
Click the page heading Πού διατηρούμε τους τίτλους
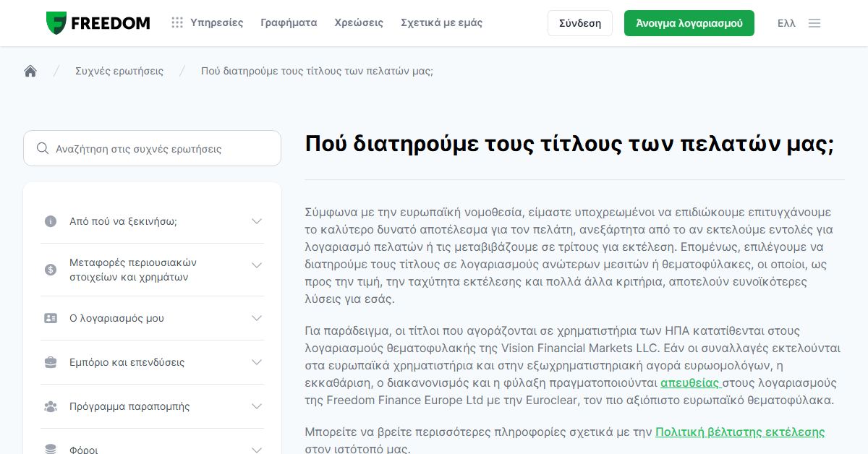coord(569,143)
